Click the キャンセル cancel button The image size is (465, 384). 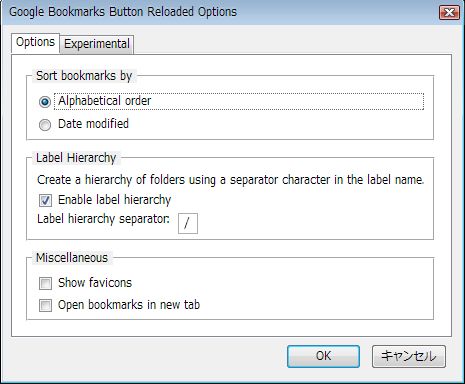tap(409, 356)
